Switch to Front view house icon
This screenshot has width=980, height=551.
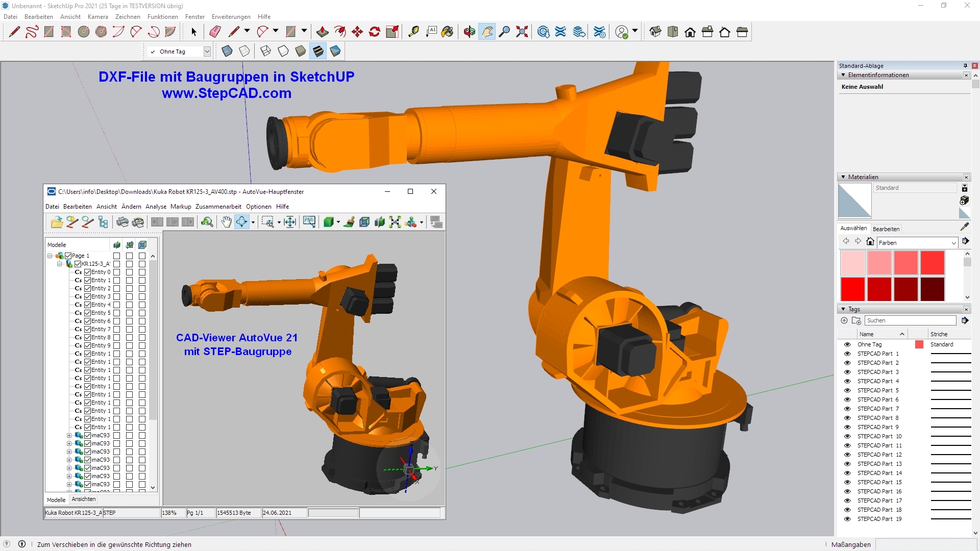point(690,32)
